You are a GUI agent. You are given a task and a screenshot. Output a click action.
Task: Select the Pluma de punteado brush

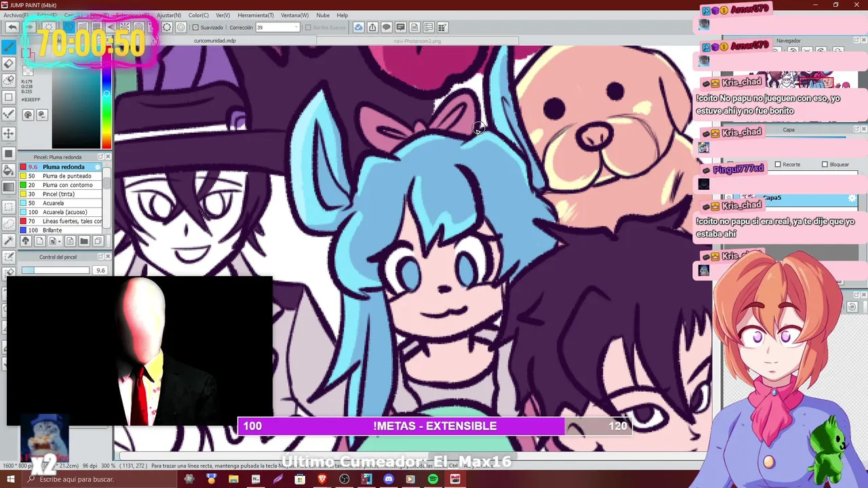pyautogui.click(x=61, y=176)
